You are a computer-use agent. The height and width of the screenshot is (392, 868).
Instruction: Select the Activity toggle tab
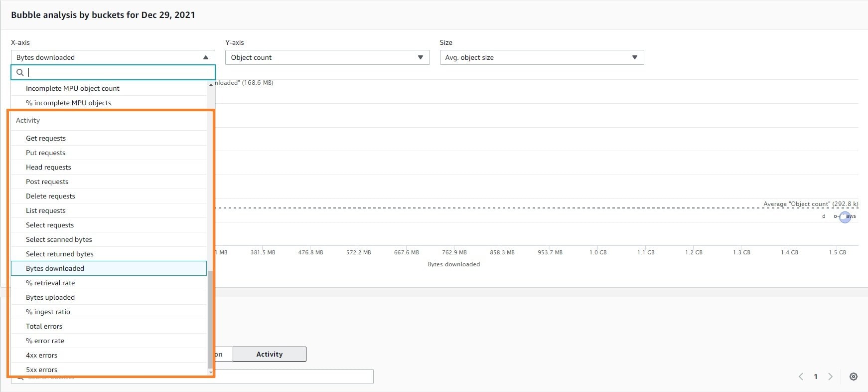pos(269,354)
